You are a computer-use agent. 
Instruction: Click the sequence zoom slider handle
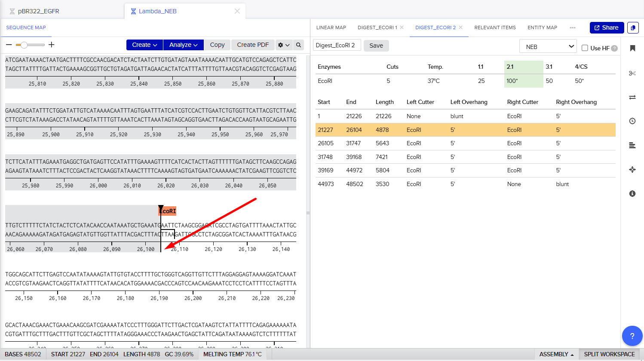point(24,45)
